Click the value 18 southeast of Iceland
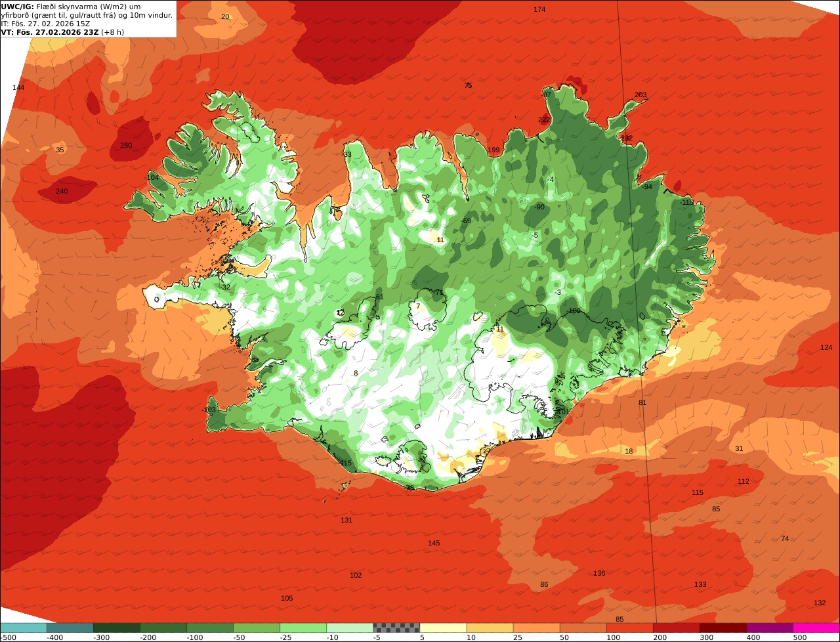Viewport: 840px width, 642px height. pos(629,451)
